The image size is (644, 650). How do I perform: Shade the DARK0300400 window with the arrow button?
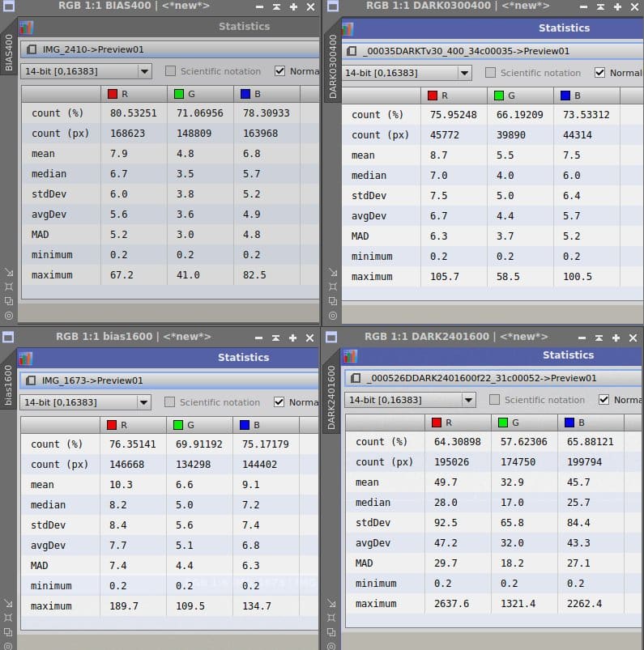click(x=600, y=6)
